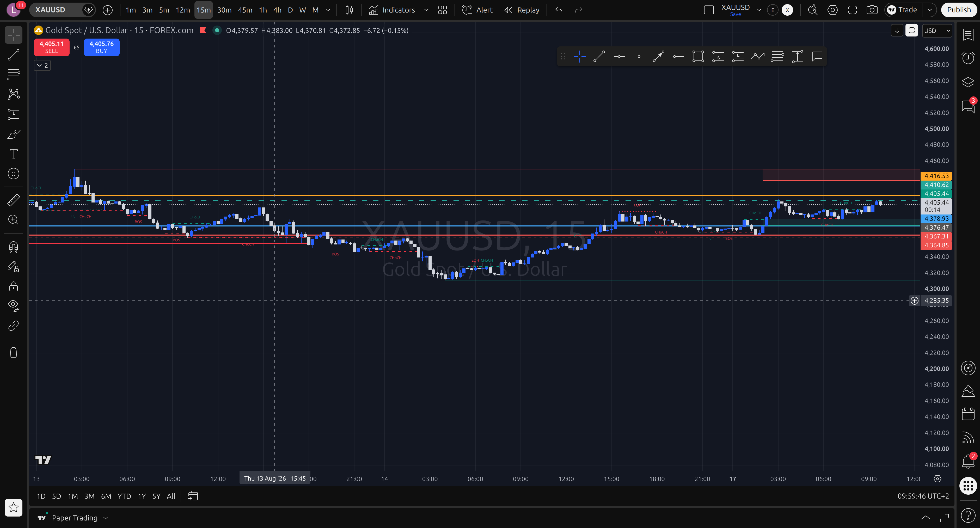980x528 pixels.
Task: Open the layout grid selector
Action: 442,10
